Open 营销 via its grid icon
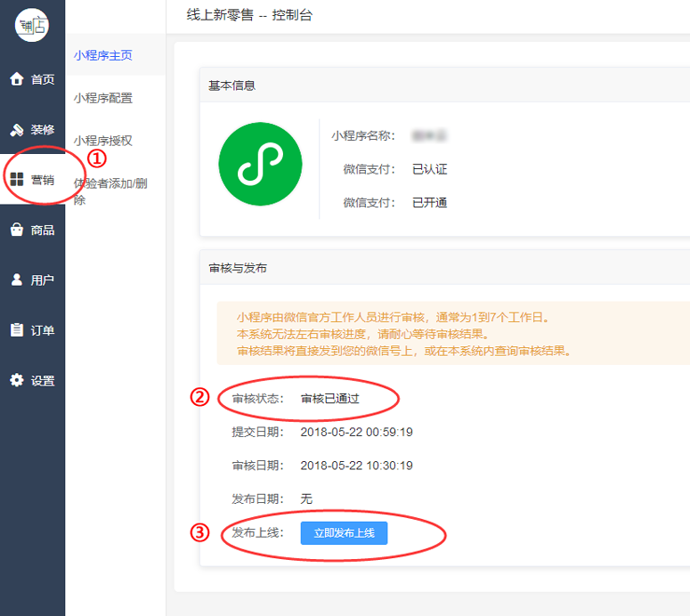 pyautogui.click(x=16, y=180)
